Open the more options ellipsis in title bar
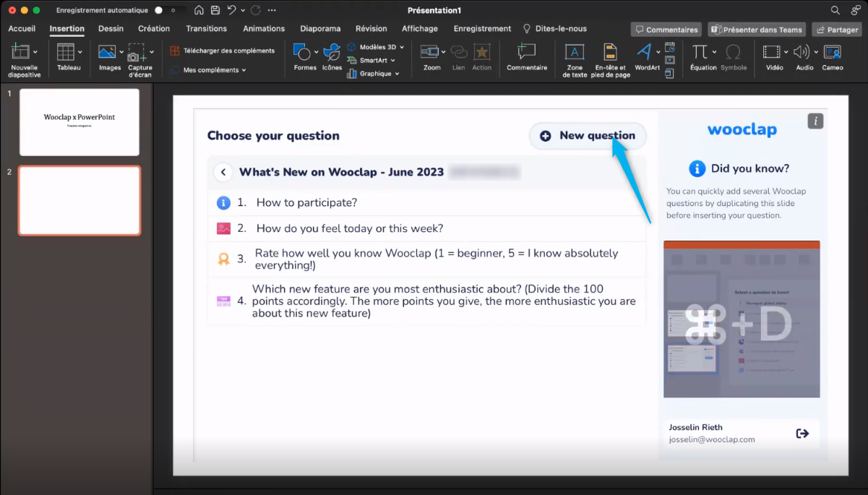 272,10
